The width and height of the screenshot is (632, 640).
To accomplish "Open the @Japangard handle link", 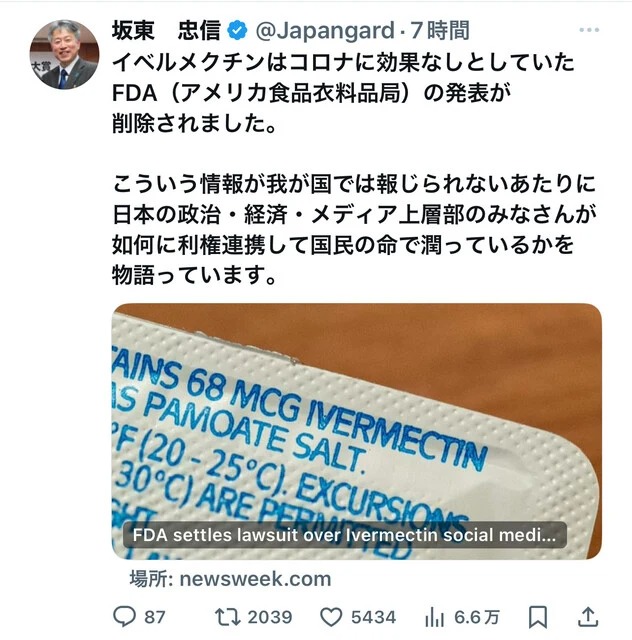I will [325, 31].
